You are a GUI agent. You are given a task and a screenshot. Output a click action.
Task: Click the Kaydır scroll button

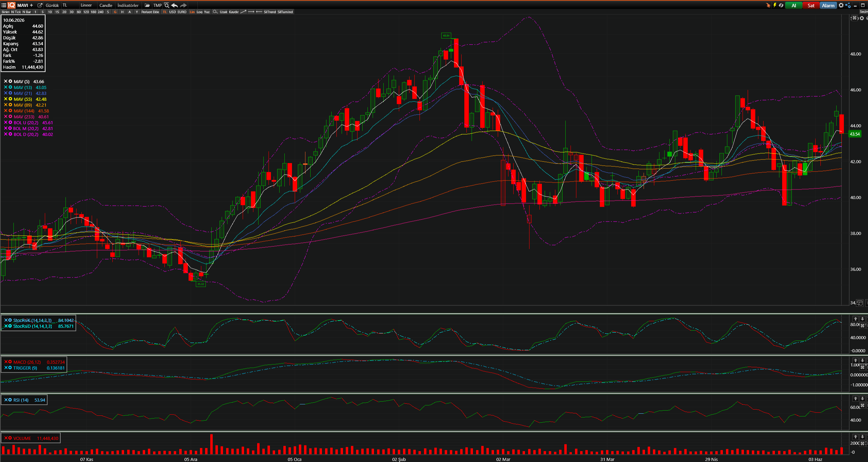(234, 12)
